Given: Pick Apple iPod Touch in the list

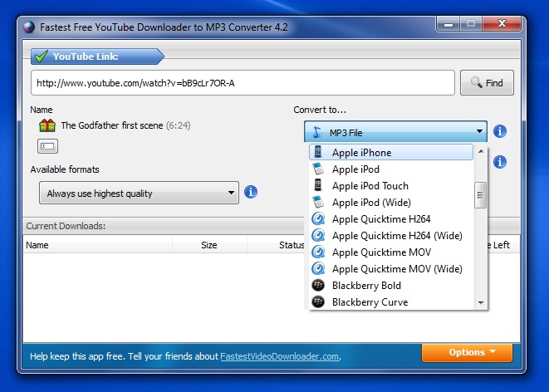Looking at the screenshot, I should click(x=391, y=185).
